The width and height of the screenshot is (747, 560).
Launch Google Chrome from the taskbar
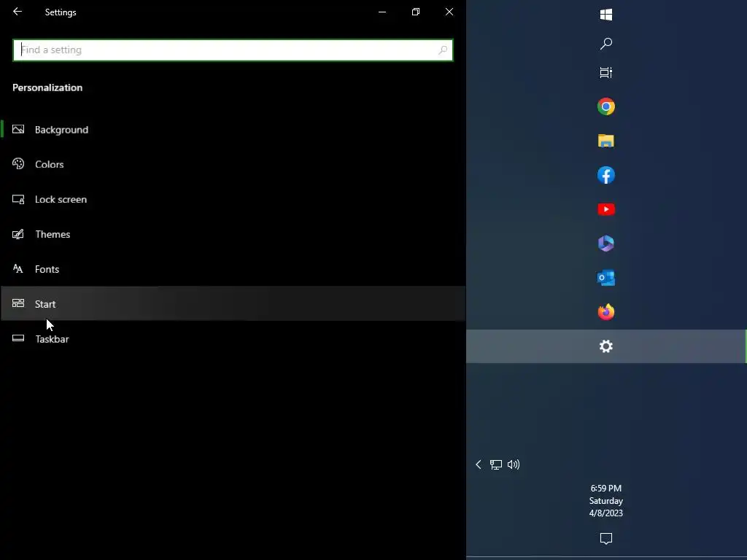pos(606,106)
